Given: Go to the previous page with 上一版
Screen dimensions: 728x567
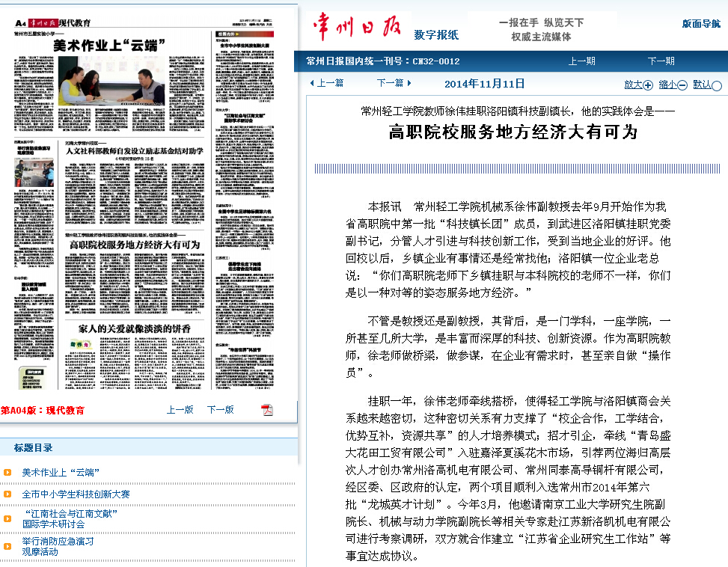Looking at the screenshot, I should pyautogui.click(x=180, y=410).
